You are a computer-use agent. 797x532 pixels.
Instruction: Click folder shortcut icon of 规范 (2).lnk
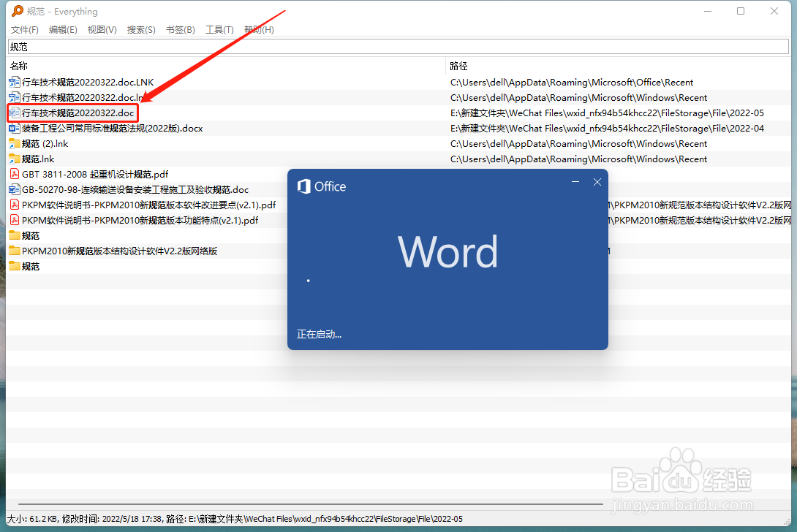tap(14, 143)
